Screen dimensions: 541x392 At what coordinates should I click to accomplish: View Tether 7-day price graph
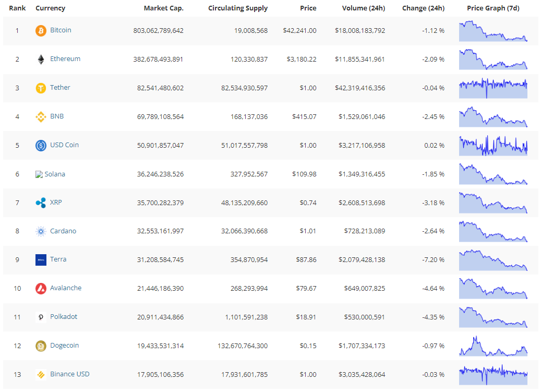pyautogui.click(x=493, y=88)
